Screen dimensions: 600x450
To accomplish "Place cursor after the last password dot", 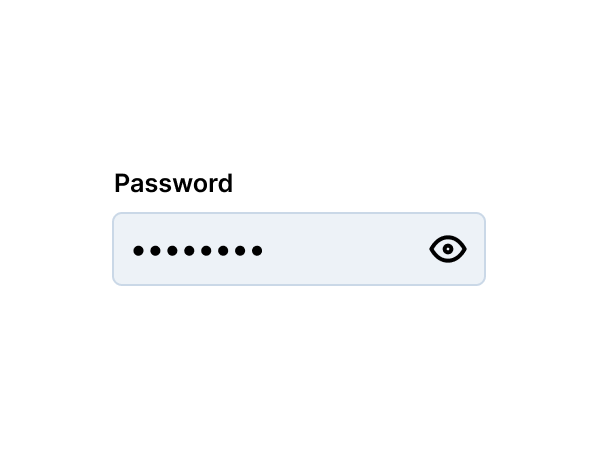I will click(x=265, y=251).
